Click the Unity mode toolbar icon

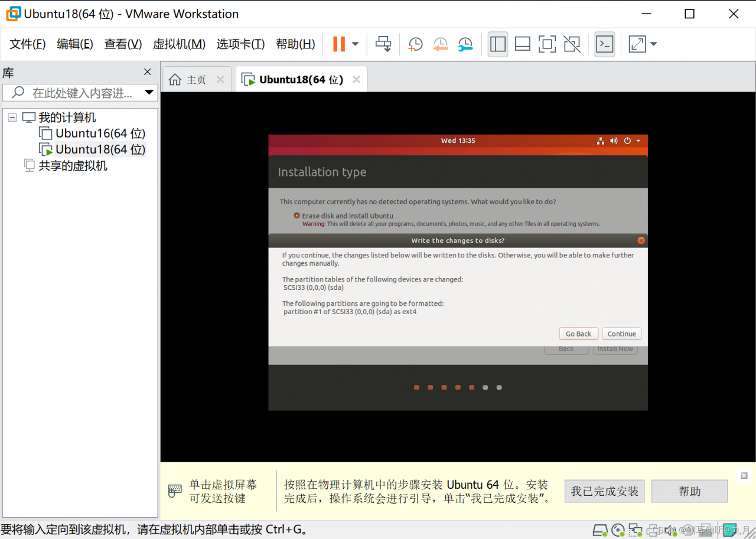click(572, 44)
